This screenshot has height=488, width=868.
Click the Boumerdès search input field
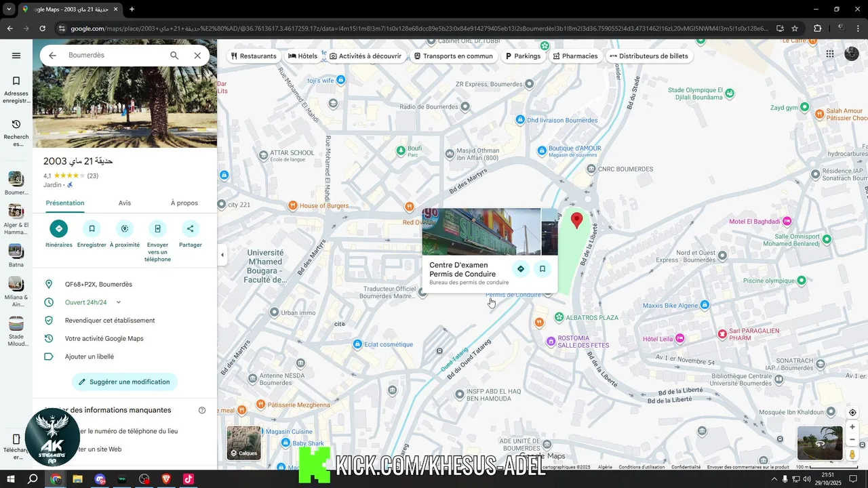click(115, 56)
